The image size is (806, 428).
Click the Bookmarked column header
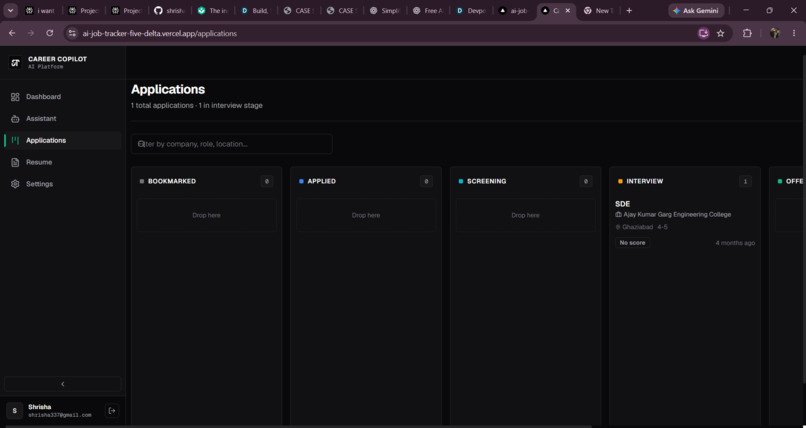pyautogui.click(x=172, y=181)
